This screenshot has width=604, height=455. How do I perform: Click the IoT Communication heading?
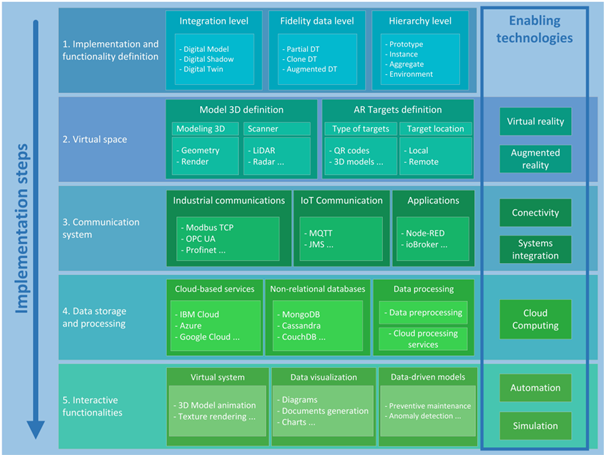(341, 200)
